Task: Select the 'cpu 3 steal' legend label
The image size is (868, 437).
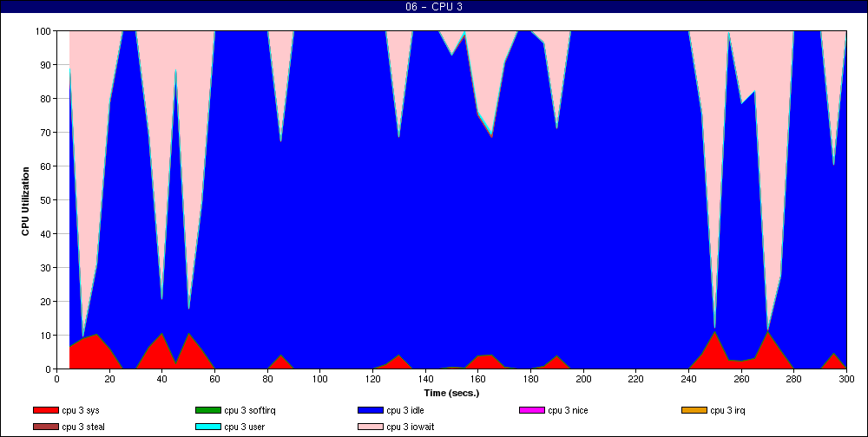Action: (x=83, y=427)
